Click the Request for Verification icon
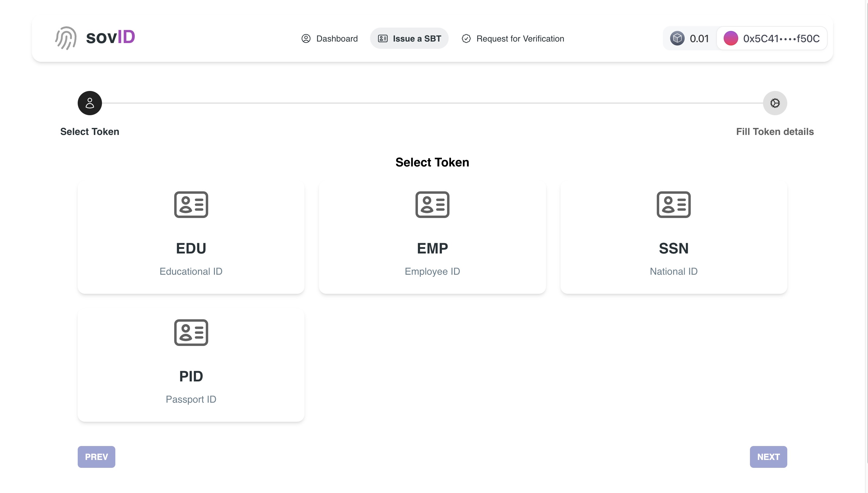This screenshot has height=493, width=868. 466,38
